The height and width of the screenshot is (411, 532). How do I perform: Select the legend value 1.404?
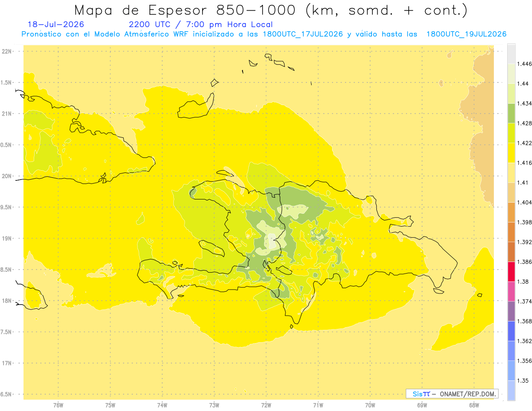(524, 203)
